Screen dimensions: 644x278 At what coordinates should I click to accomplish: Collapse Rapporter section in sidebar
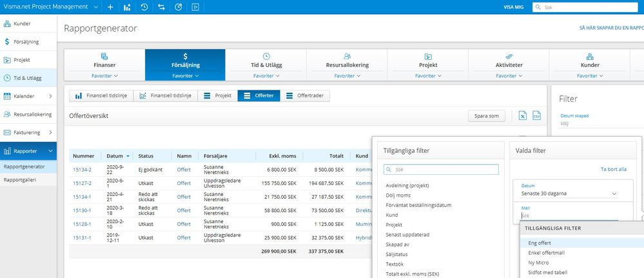point(50,151)
